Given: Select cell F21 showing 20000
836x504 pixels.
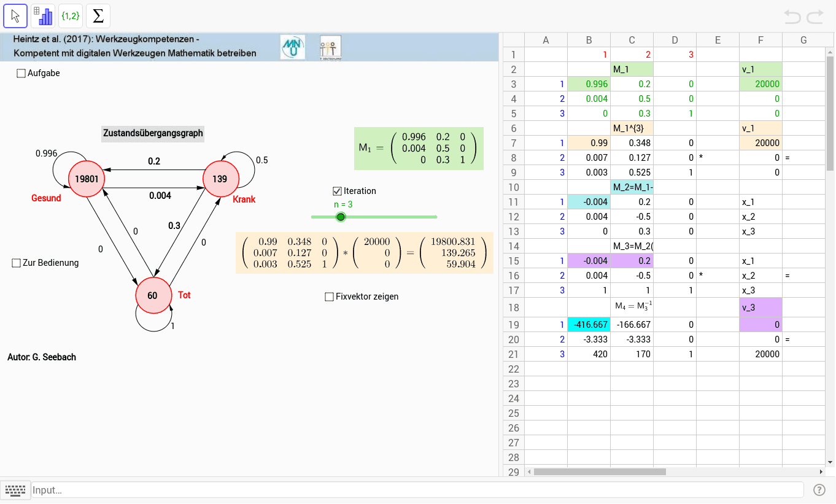Looking at the screenshot, I should (761, 354).
